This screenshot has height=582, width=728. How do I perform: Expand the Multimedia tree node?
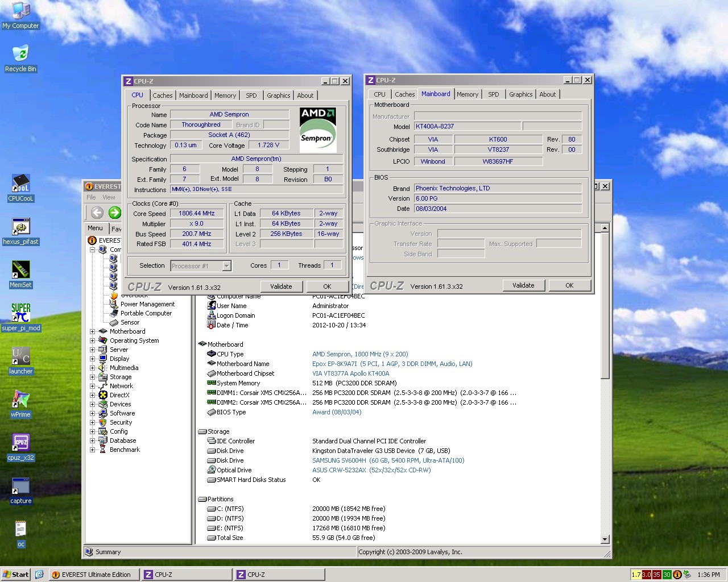point(92,368)
